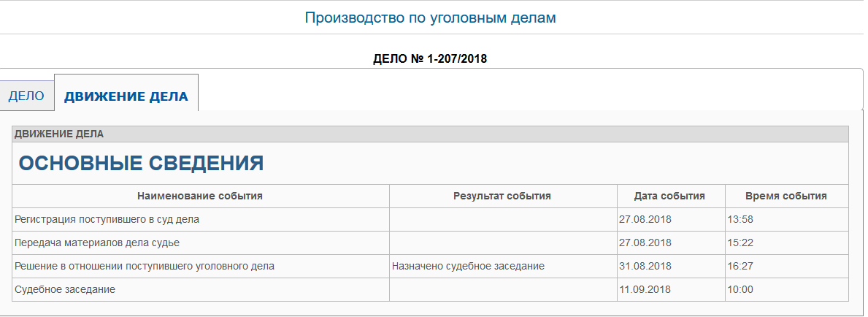This screenshot has height=317, width=868.
Task: Select the ДВИЖЕНИЕ ДЕЛА tab
Action: (x=126, y=96)
